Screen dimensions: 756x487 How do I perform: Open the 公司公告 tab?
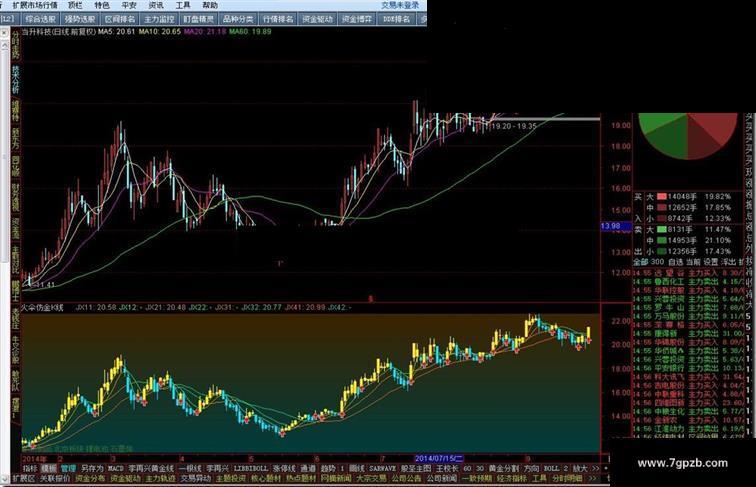(x=406, y=478)
